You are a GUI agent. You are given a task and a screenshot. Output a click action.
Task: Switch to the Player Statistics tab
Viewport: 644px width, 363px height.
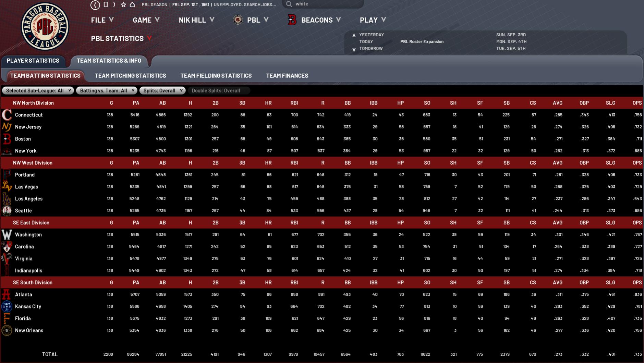pyautogui.click(x=33, y=61)
